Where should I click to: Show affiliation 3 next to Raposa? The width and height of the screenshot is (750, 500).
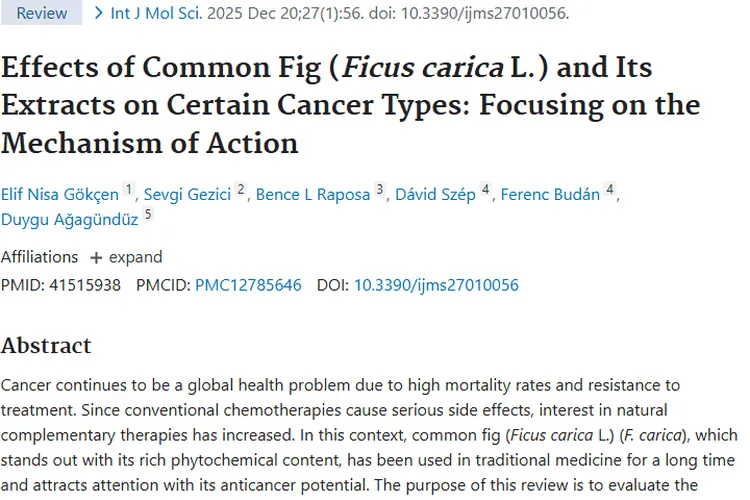380,189
